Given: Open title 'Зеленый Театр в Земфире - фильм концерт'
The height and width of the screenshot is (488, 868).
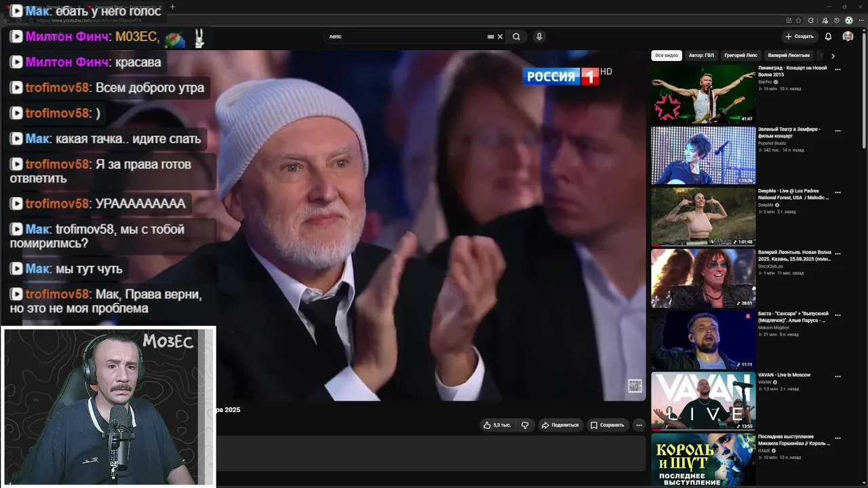Looking at the screenshot, I should (x=789, y=132).
